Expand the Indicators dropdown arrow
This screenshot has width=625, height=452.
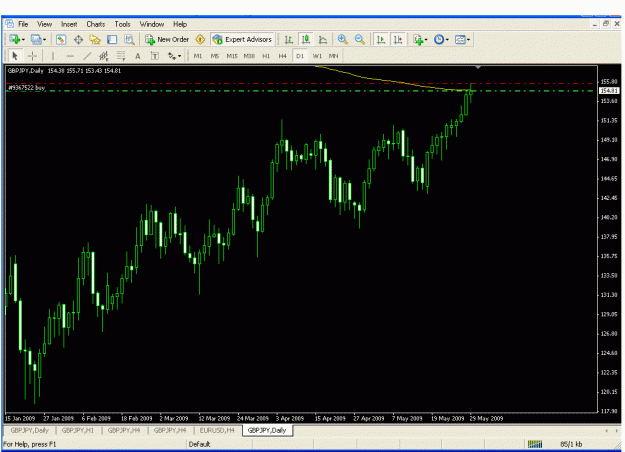coord(426,40)
